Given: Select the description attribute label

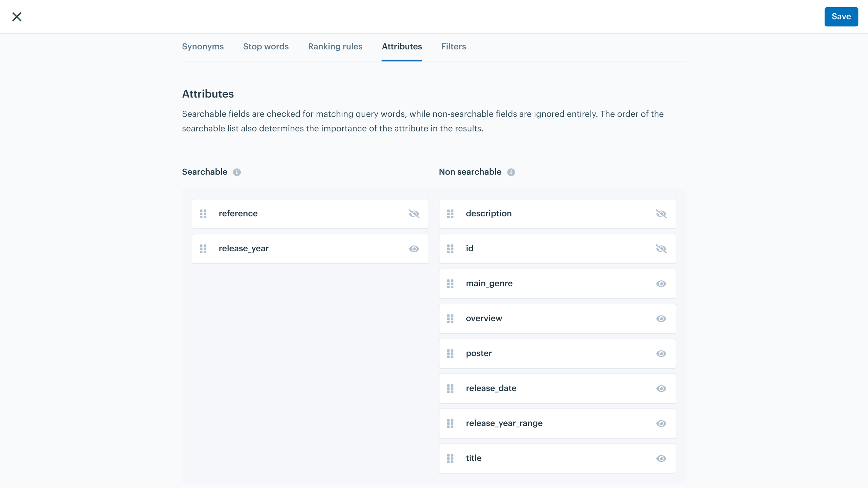Looking at the screenshot, I should 489,213.
